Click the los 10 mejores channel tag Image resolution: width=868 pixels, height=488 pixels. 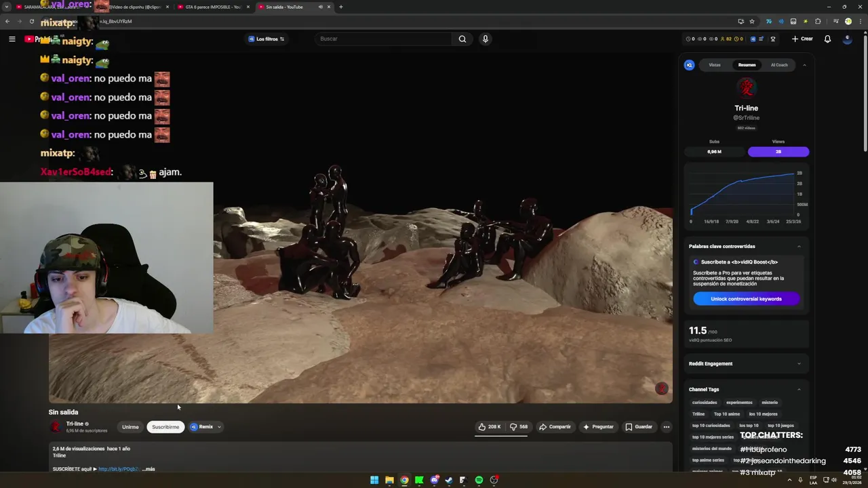[x=763, y=414]
